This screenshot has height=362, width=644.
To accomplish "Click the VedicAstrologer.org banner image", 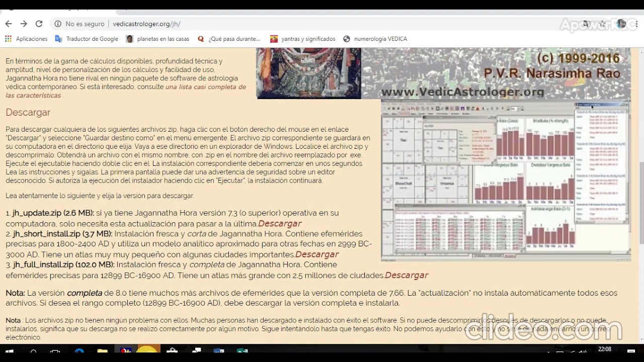I will click(444, 73).
